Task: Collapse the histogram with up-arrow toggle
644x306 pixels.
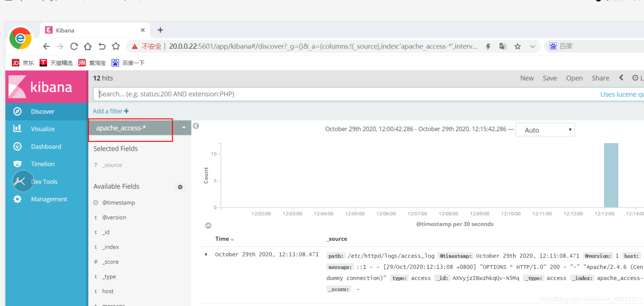Action: tap(208, 225)
